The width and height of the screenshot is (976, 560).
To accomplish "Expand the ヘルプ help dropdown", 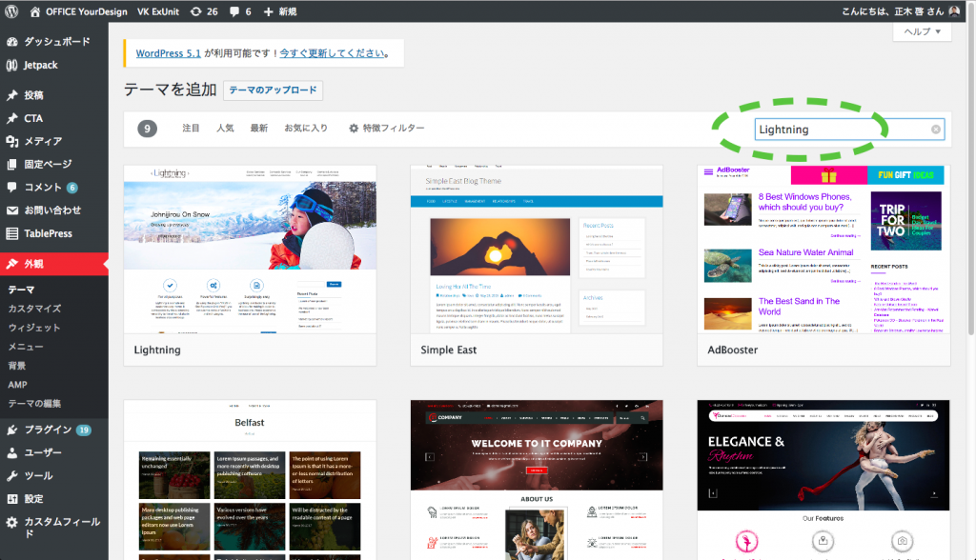I will point(922,31).
